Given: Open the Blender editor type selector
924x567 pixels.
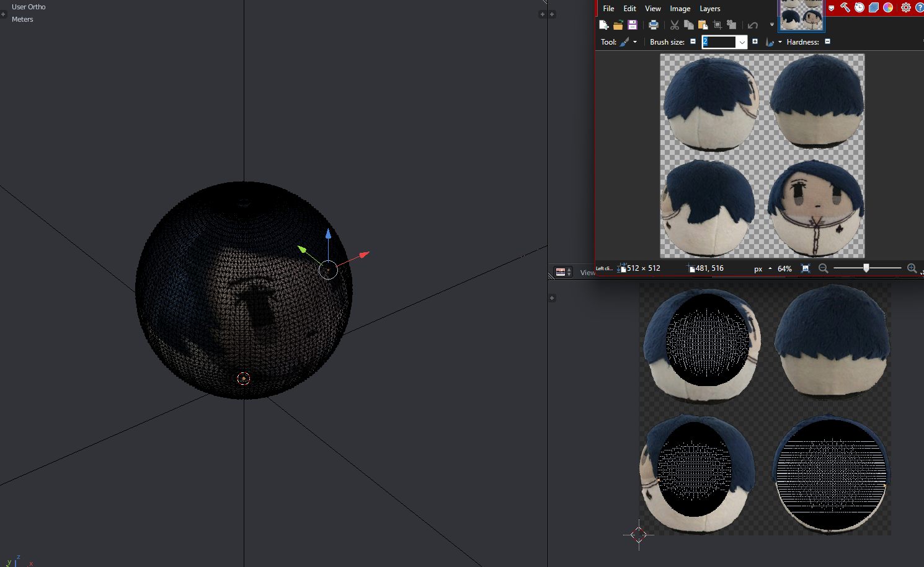Looking at the screenshot, I should (564, 272).
